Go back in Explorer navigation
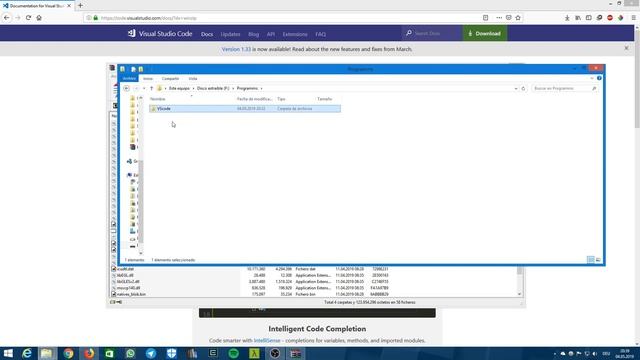The height and width of the screenshot is (360, 640). pos(127,89)
